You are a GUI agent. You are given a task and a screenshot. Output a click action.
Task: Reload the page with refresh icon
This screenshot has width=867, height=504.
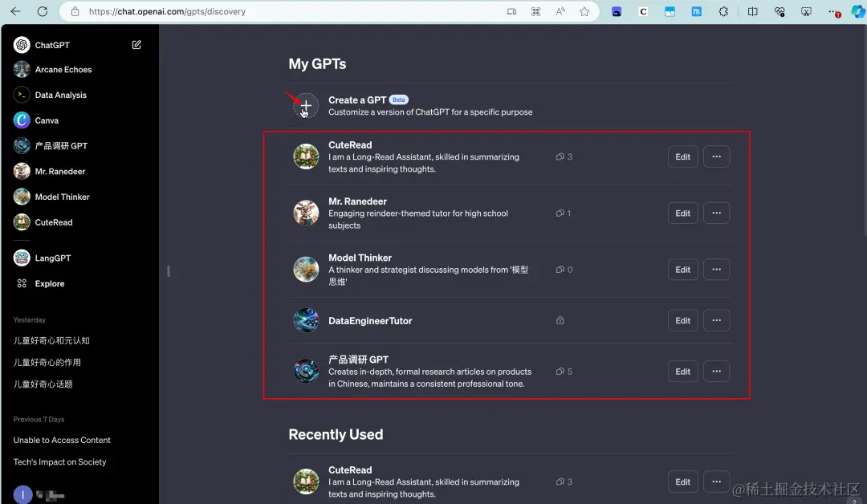coord(42,11)
